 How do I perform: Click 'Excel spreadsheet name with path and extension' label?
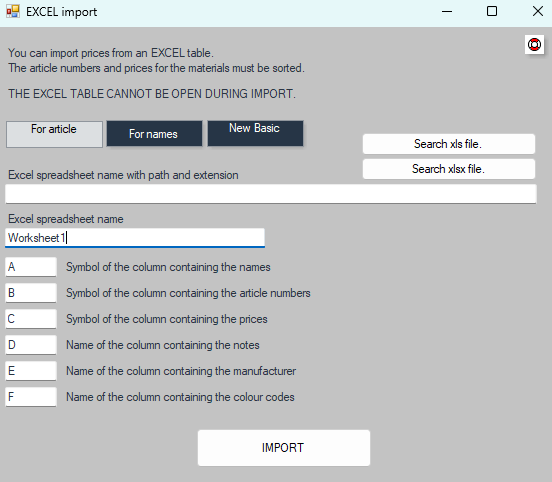click(123, 175)
